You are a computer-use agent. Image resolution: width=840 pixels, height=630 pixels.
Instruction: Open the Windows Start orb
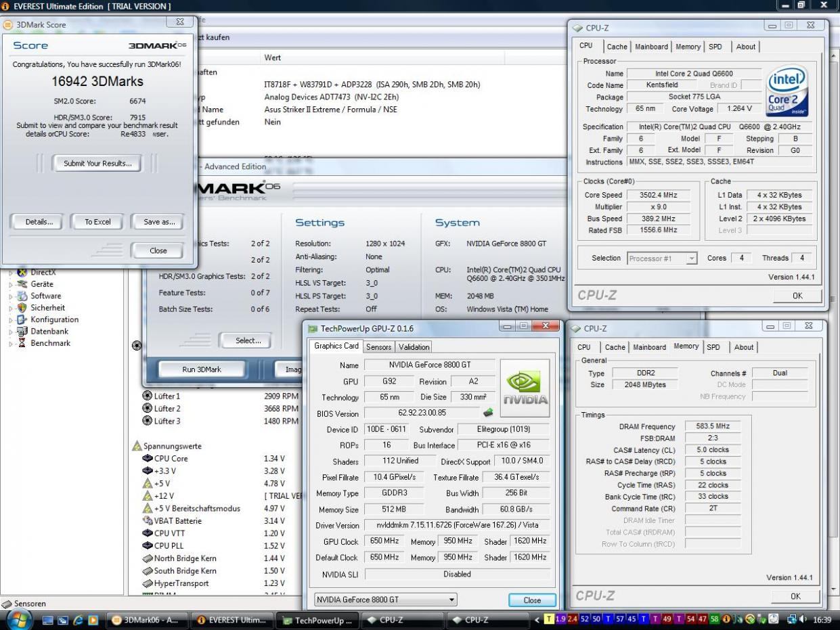19,619
